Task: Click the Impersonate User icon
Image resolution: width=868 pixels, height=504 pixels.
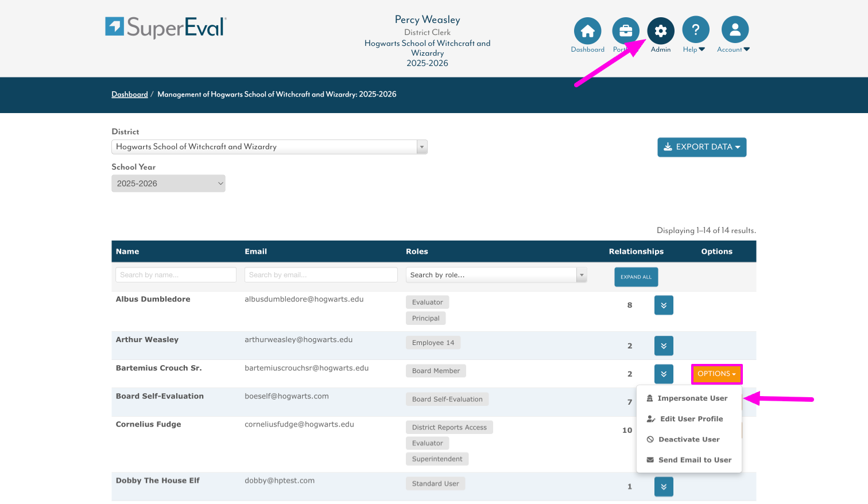Action: [650, 398]
